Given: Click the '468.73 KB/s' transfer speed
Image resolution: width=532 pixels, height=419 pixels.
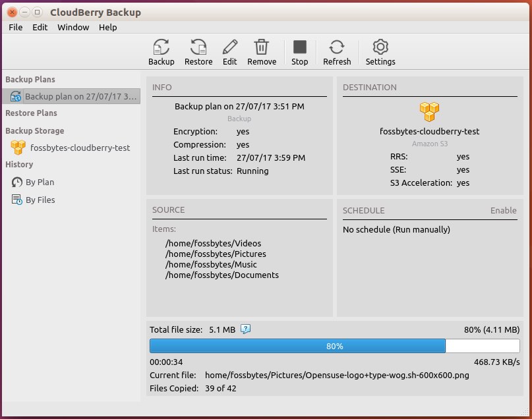Looking at the screenshot, I should pos(496,362).
